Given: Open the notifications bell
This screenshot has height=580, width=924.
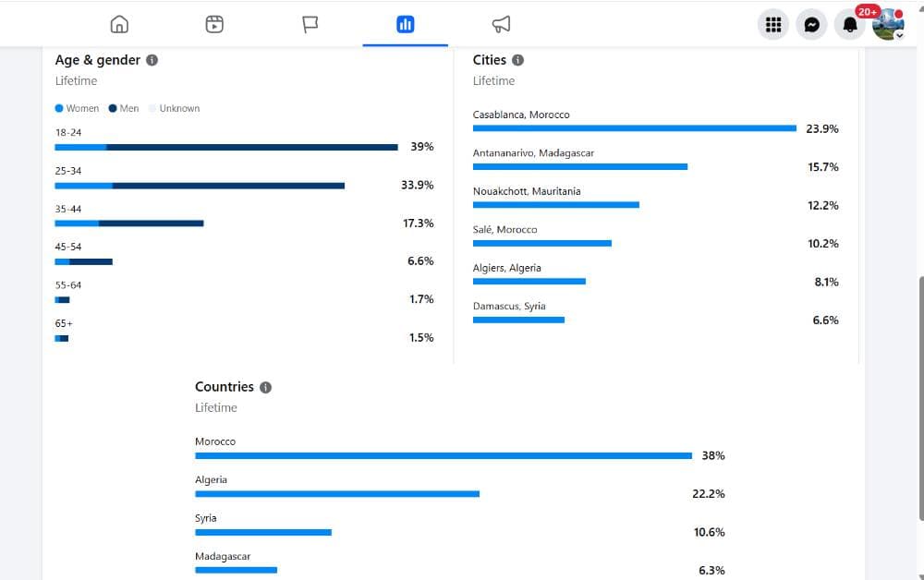Looking at the screenshot, I should click(850, 25).
